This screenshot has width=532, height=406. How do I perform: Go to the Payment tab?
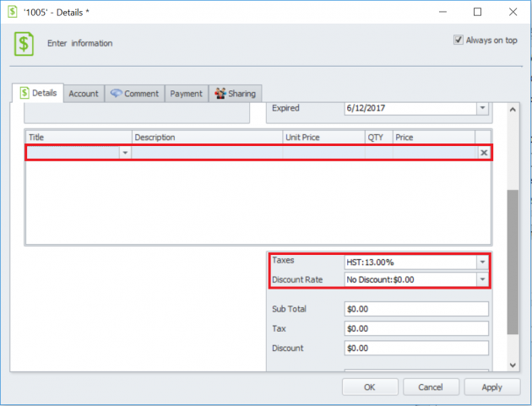pyautogui.click(x=186, y=94)
